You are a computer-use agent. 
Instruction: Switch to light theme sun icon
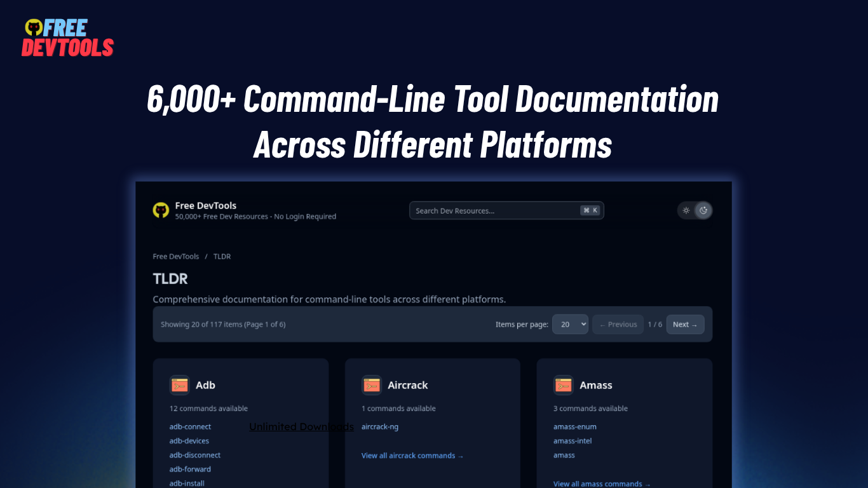pyautogui.click(x=686, y=210)
